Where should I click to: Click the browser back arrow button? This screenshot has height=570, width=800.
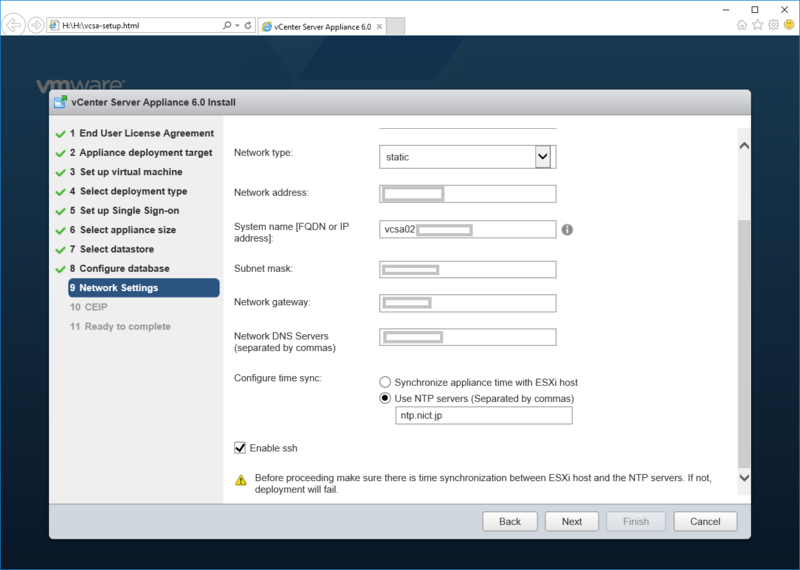click(x=14, y=25)
